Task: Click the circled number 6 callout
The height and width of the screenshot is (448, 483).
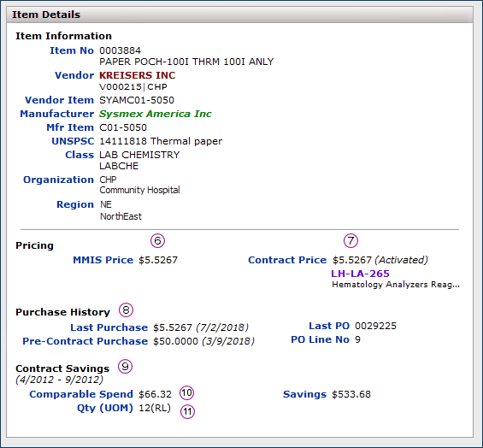Action: (157, 240)
